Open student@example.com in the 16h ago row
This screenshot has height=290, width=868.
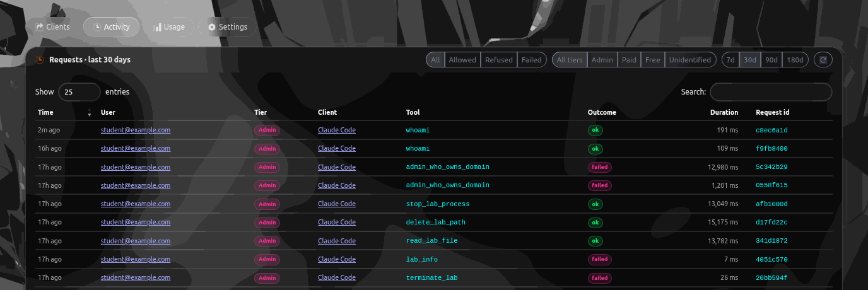[136, 149]
